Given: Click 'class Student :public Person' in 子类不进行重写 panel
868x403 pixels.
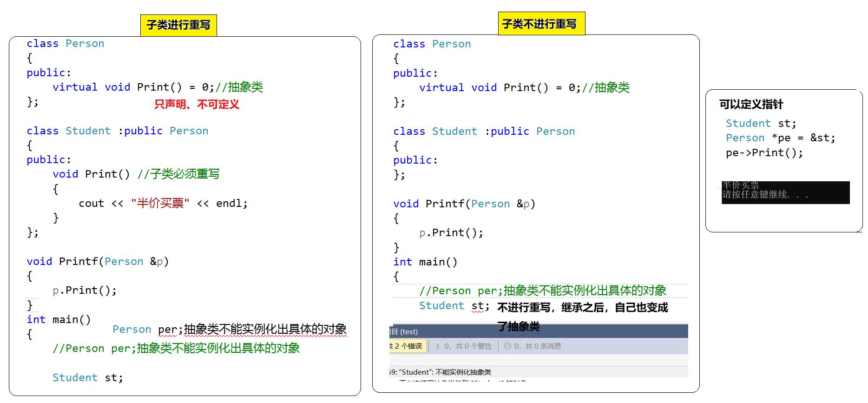Looking at the screenshot, I should [x=484, y=131].
